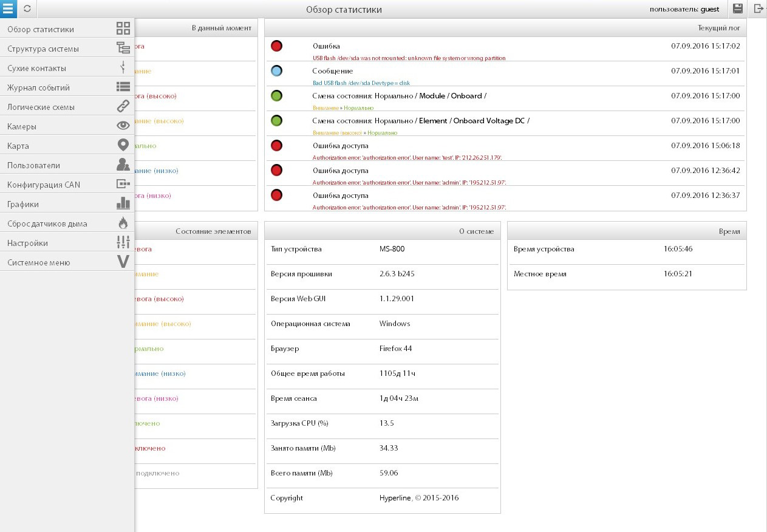Click the people icon beside Пользователи
Screen dimensions: 767x532
pyautogui.click(x=123, y=165)
